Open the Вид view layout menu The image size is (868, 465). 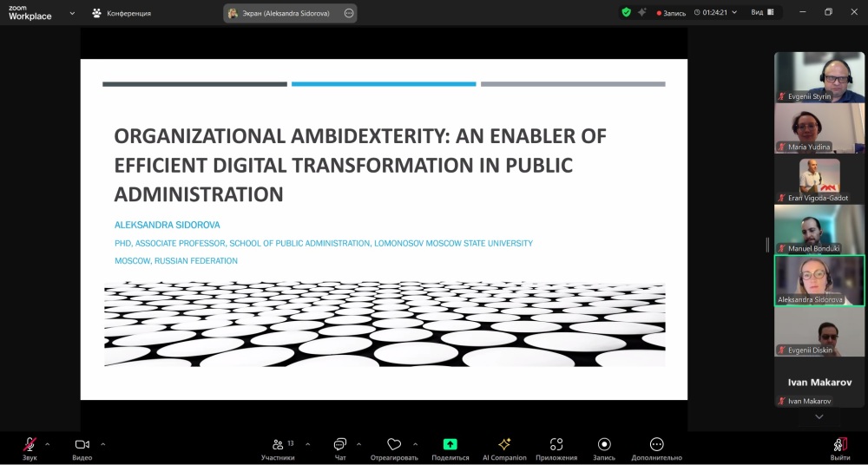(762, 12)
